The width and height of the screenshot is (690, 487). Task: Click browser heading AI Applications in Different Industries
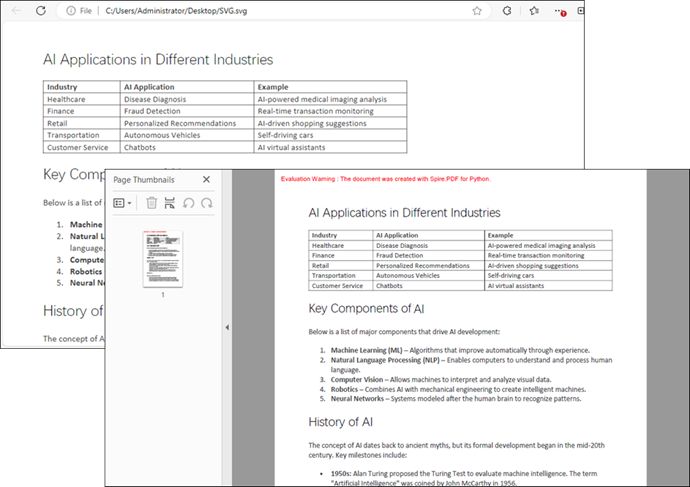point(158,59)
